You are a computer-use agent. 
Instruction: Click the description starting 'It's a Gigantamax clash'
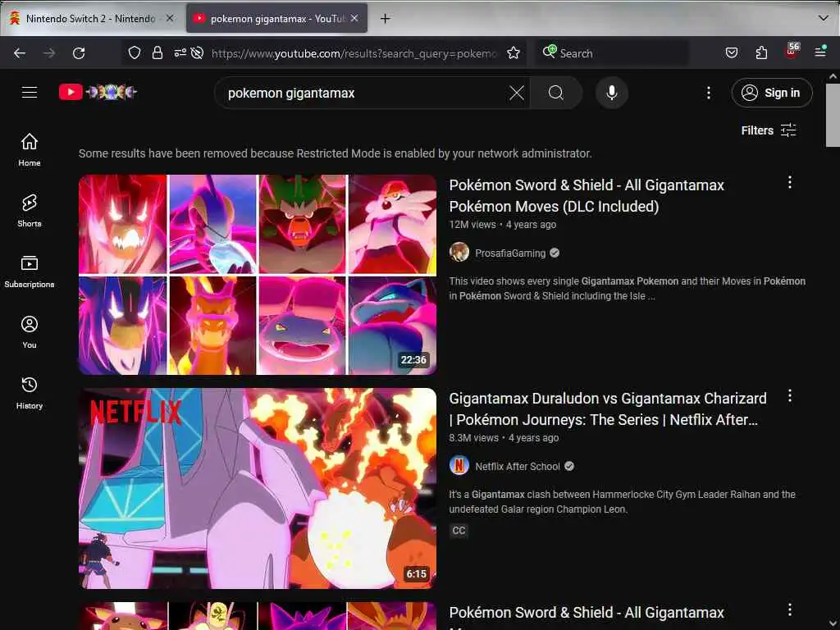(x=622, y=501)
